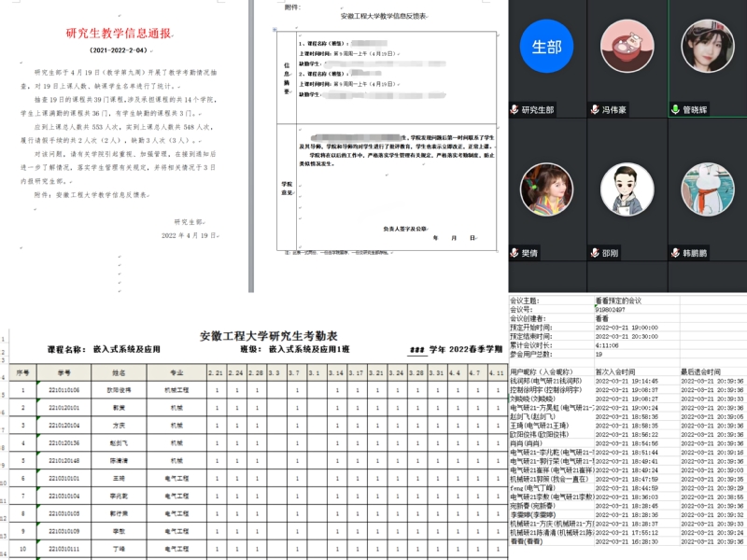This screenshot has width=747, height=560.
Task: Click 管晓辉's green active microphone icon
Action: tap(675, 109)
